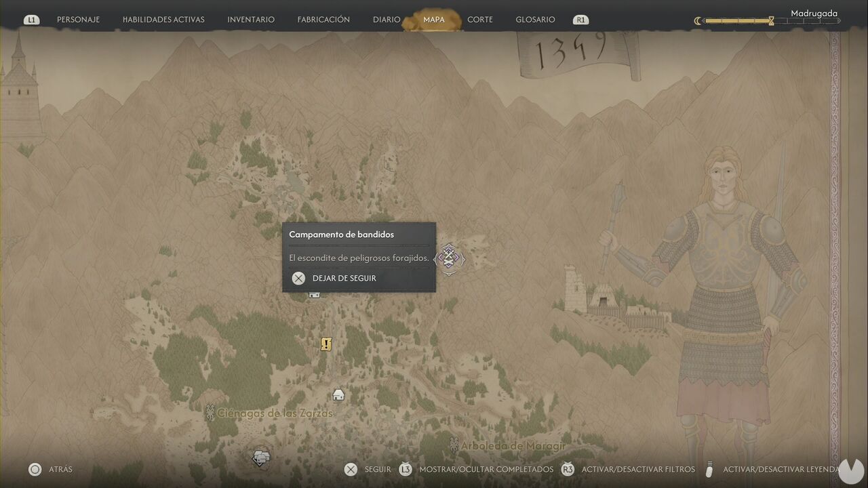This screenshot has width=868, height=488.
Task: Click the description text El escondite de peligrosos forajidos
Action: coord(359,258)
